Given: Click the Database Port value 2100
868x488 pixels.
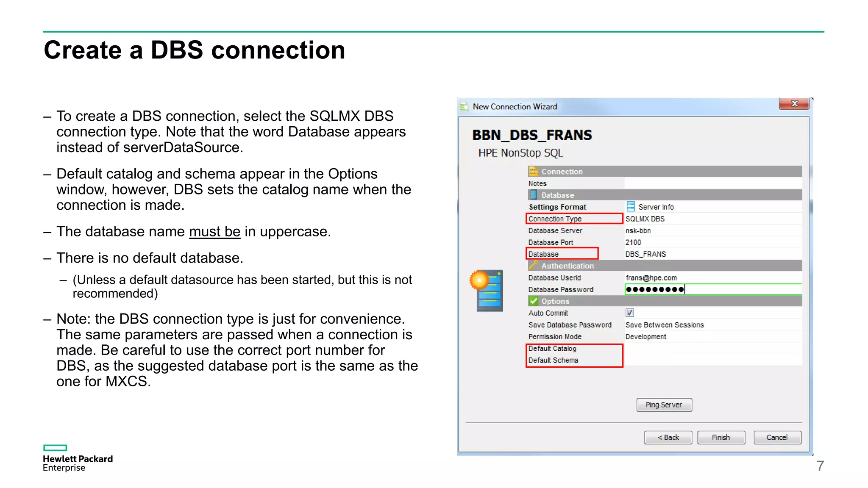Looking at the screenshot, I should point(713,242).
